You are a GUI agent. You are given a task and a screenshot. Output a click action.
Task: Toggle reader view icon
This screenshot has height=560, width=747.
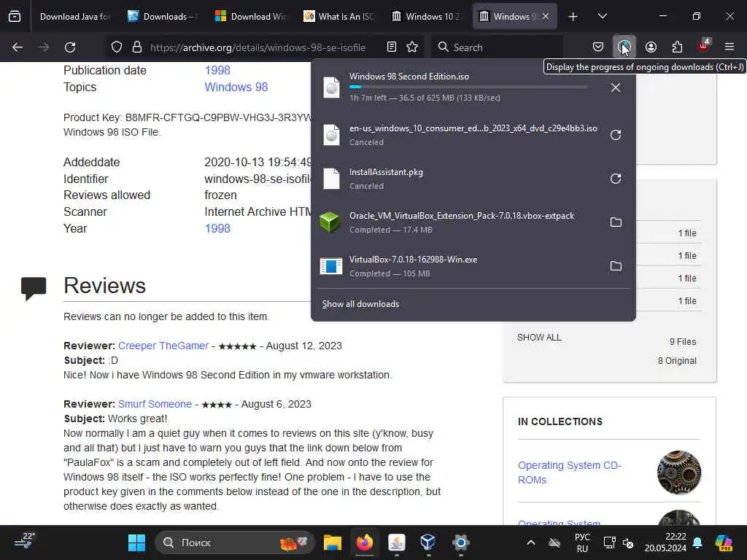coord(392,47)
